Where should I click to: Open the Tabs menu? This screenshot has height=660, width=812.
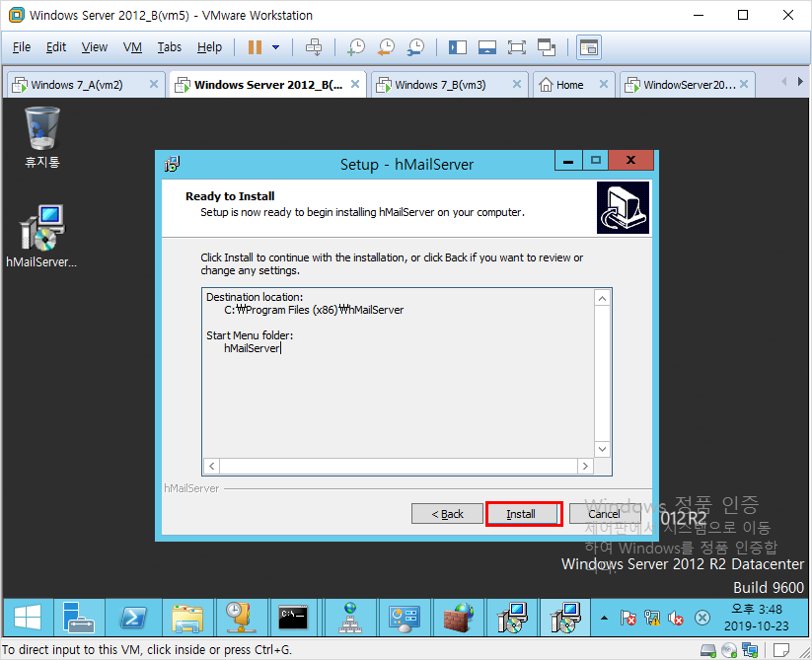[x=170, y=47]
